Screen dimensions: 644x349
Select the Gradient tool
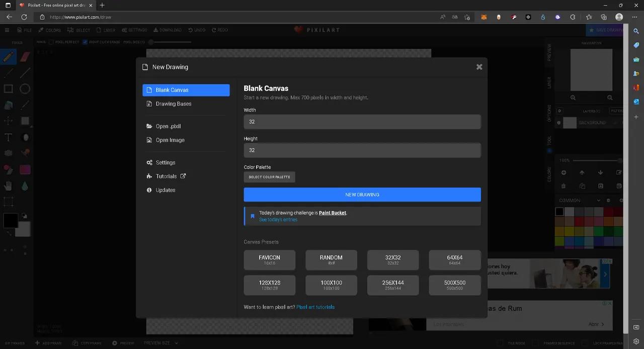tap(25, 170)
